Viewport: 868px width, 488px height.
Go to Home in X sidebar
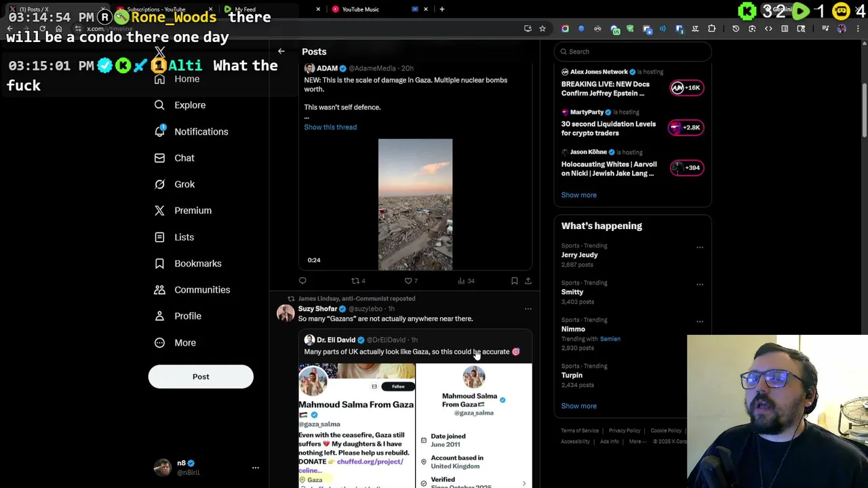coord(177,79)
